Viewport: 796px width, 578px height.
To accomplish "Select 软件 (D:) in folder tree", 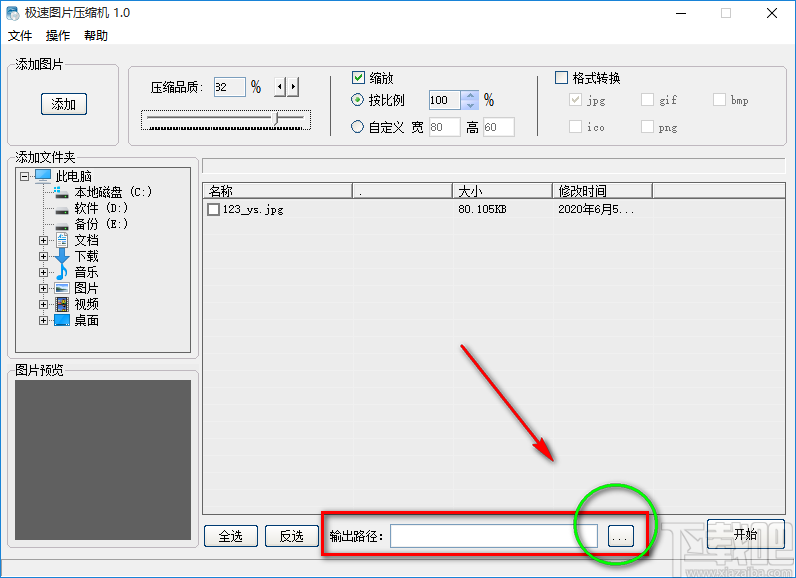I will pos(101,208).
